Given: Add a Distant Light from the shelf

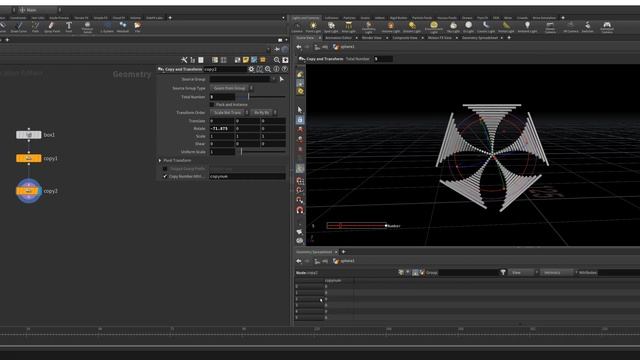Looking at the screenshot, I should click(x=412, y=27).
